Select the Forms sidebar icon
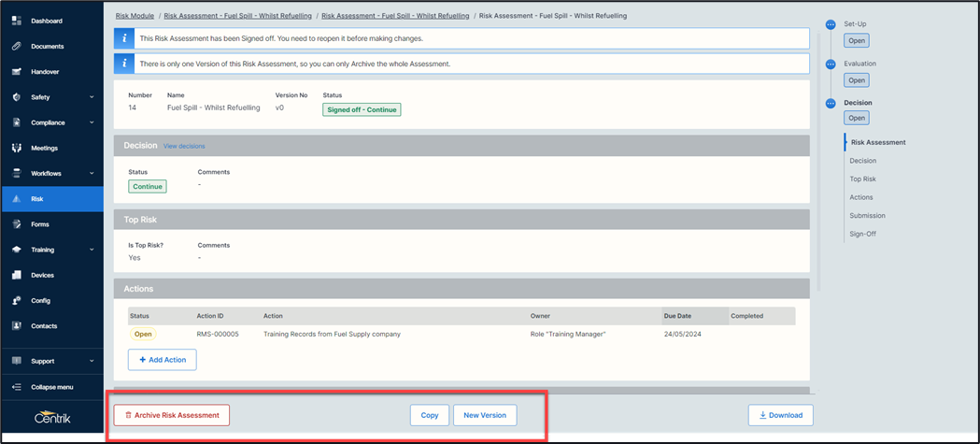 [16, 224]
